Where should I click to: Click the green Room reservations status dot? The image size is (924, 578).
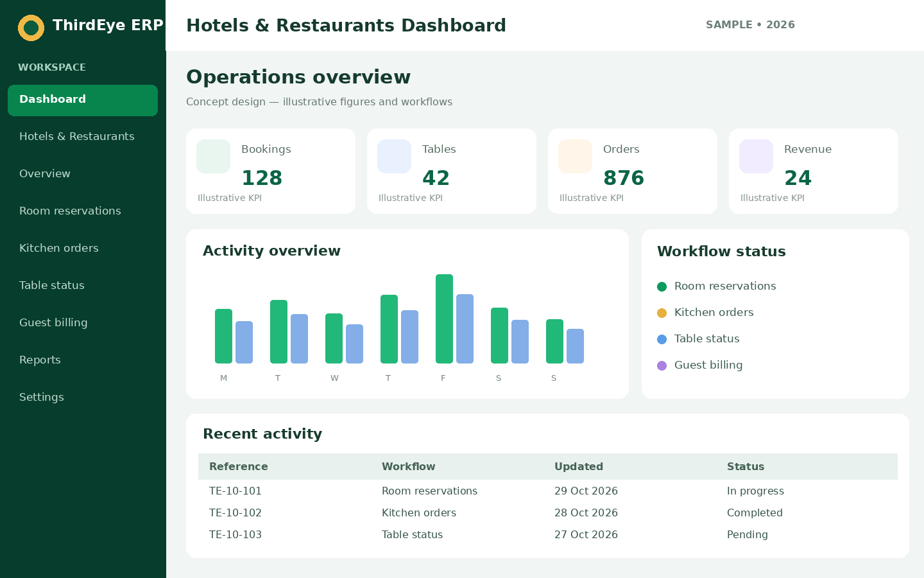662,286
